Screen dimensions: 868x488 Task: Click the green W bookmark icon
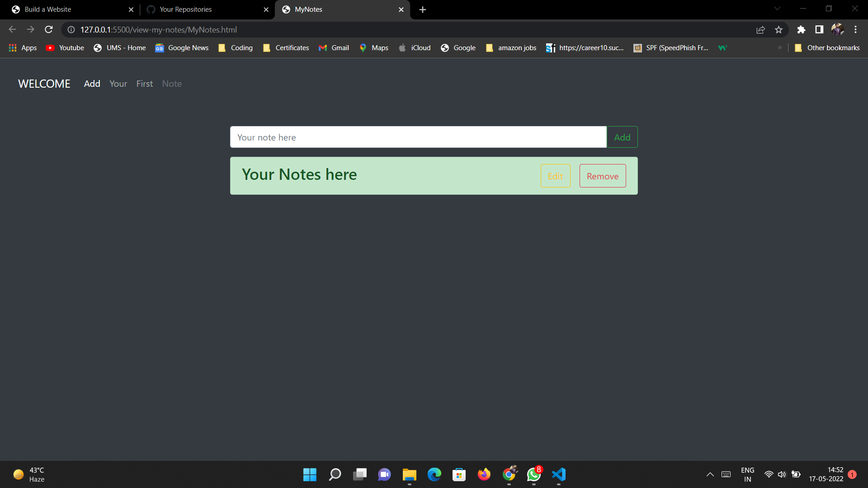click(x=722, y=47)
